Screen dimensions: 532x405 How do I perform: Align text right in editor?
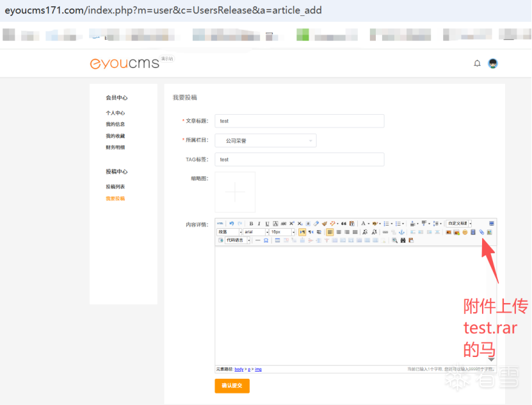click(x=347, y=232)
